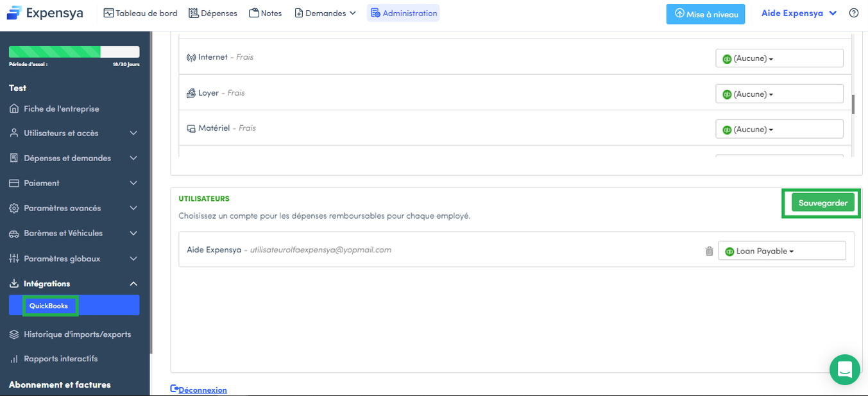
Task: Open Aide Expensya account menu
Action: (x=799, y=13)
